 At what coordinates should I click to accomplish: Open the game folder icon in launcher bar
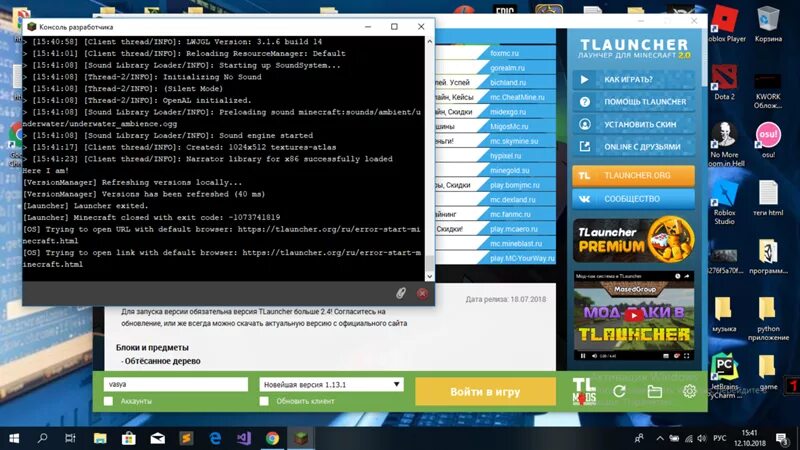[x=655, y=391]
